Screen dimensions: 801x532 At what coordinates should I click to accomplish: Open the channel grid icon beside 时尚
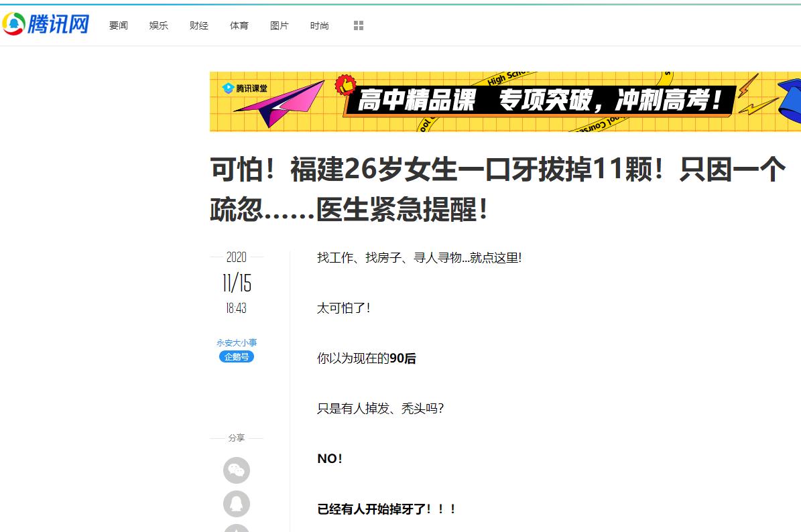(359, 25)
